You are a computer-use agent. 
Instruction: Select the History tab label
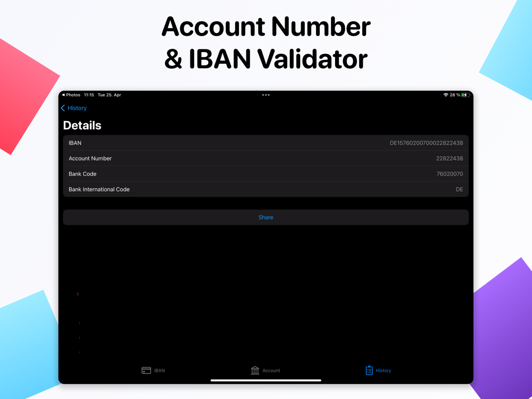[x=384, y=370]
